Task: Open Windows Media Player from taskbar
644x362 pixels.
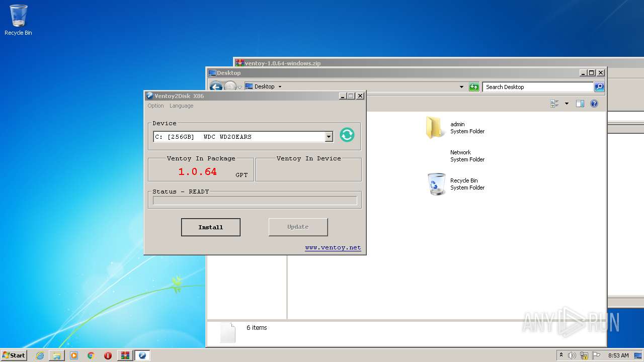Action: coord(74,355)
